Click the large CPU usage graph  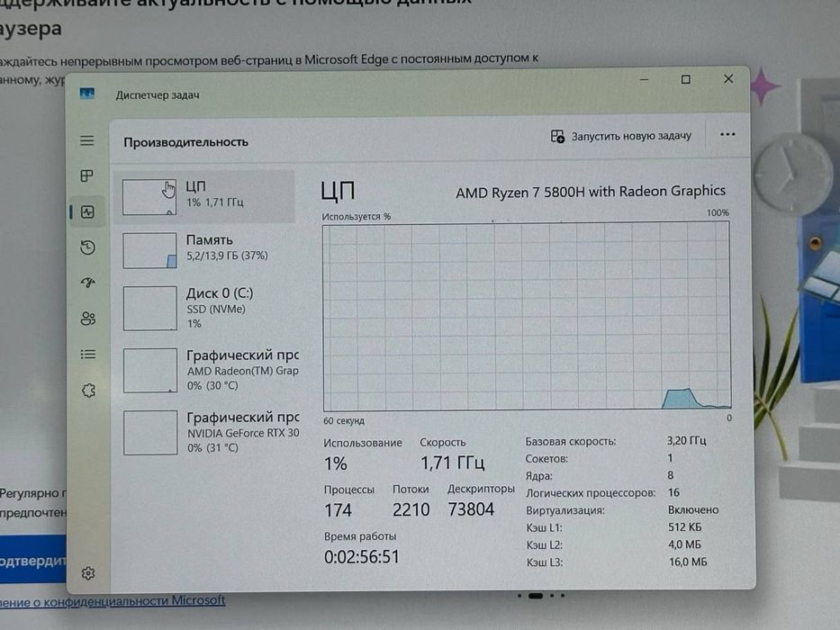click(x=527, y=317)
